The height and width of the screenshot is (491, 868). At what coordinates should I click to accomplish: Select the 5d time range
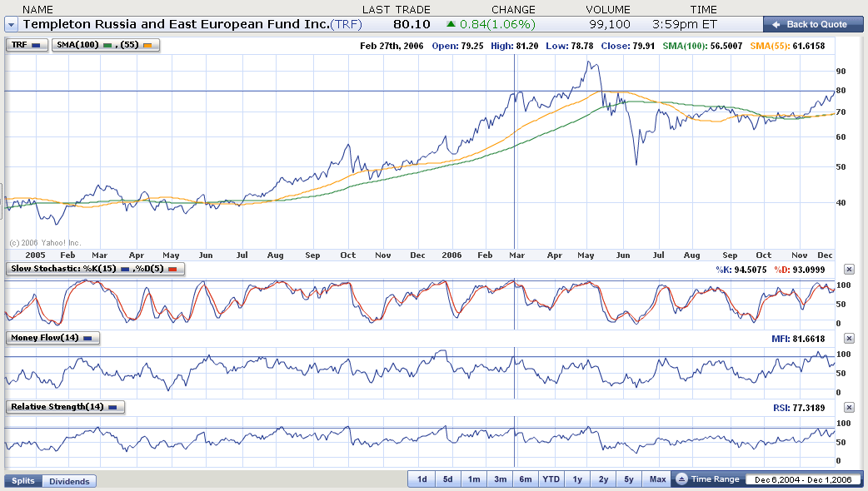[x=448, y=479]
